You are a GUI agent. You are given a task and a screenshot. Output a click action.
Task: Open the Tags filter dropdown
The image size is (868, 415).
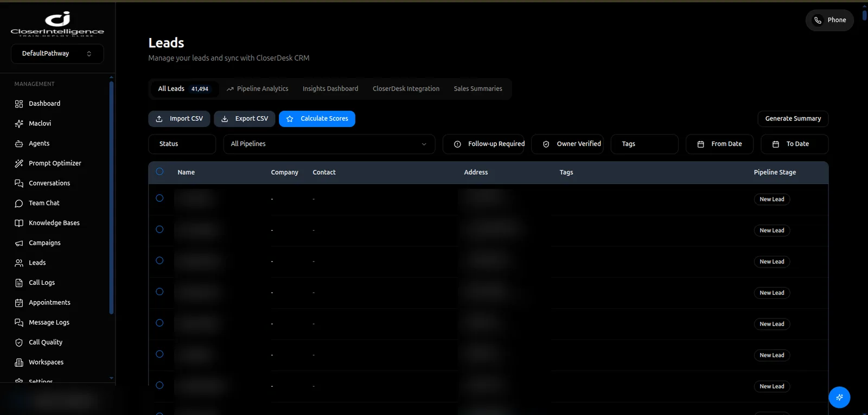(x=644, y=144)
